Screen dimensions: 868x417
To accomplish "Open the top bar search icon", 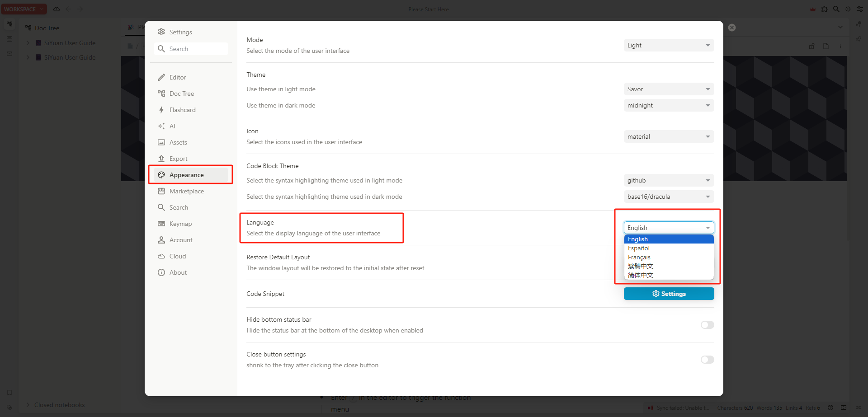I will pos(836,9).
